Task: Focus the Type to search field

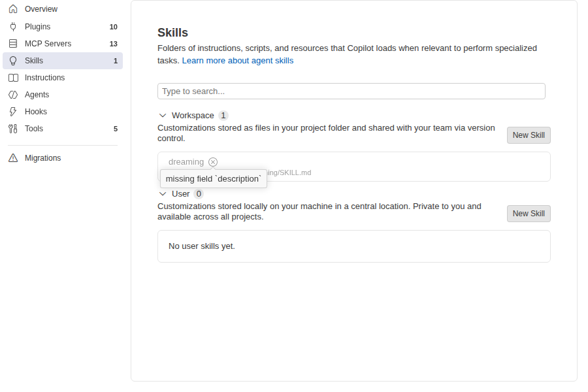Action: point(351,91)
